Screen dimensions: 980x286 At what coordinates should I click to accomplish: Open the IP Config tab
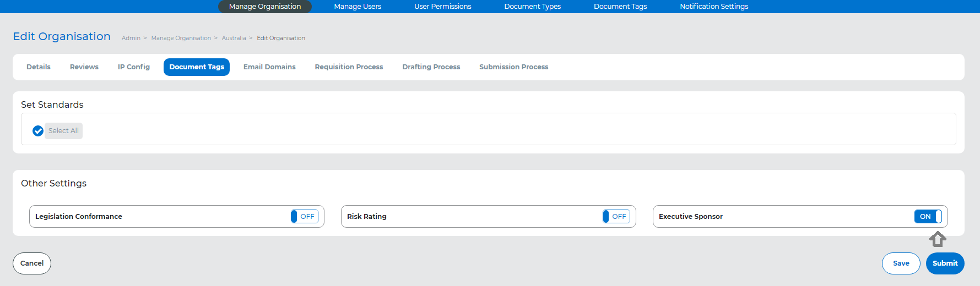pyautogui.click(x=134, y=67)
